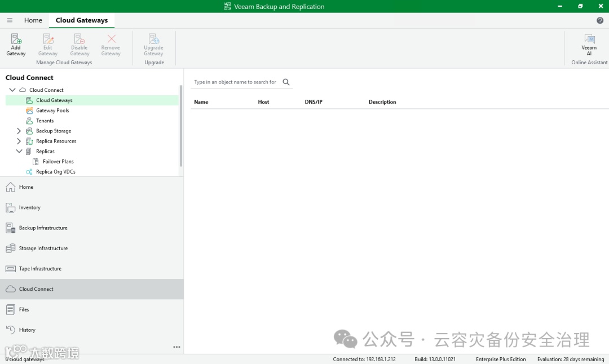Click the tree pane vertical scrollbar
The height and width of the screenshot is (364, 609).
181,126
